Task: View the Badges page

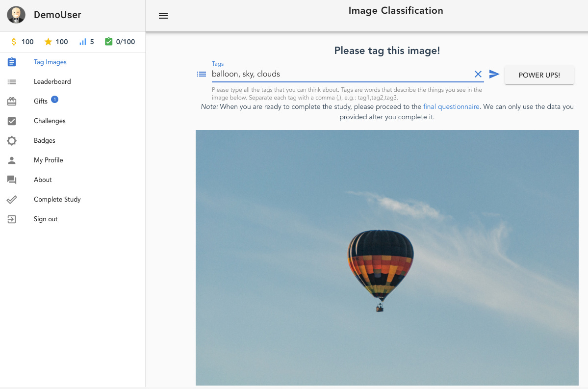Action: click(x=44, y=141)
